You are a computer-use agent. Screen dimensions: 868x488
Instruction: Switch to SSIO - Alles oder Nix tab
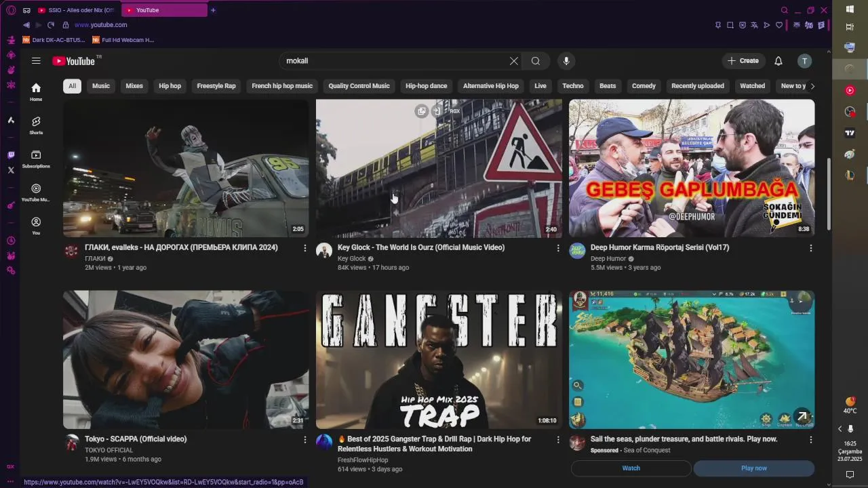(x=76, y=10)
